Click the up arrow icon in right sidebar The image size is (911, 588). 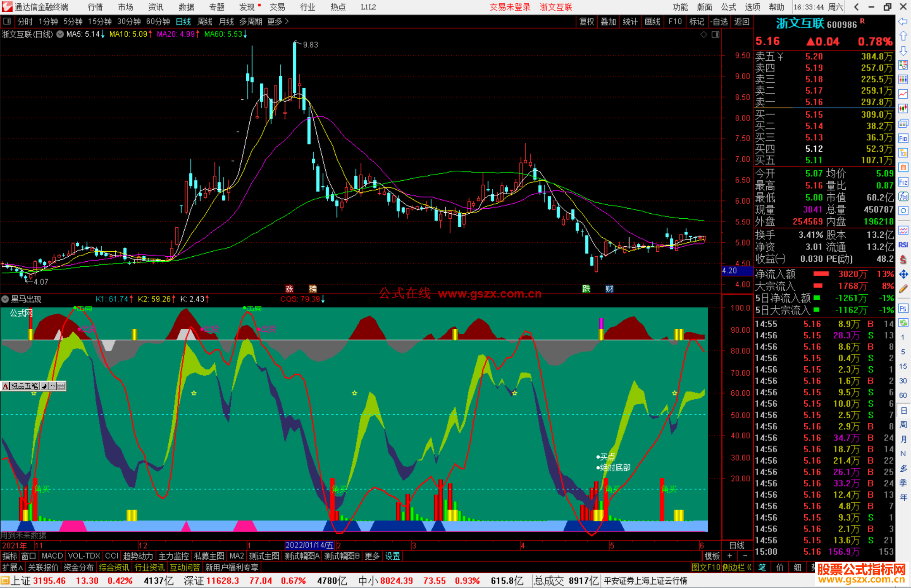click(x=903, y=36)
